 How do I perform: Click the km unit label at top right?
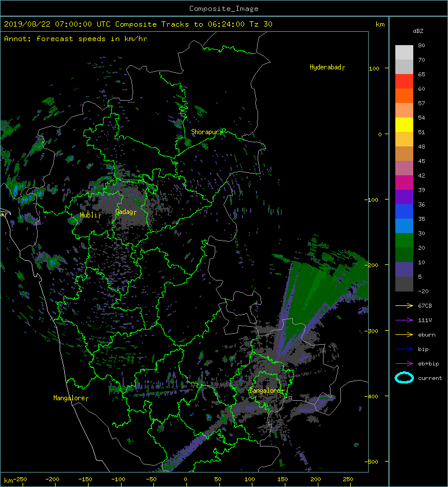(x=380, y=24)
